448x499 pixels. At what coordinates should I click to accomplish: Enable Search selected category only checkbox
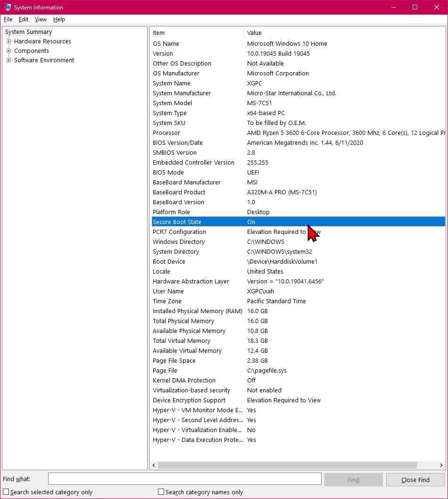tap(6, 492)
